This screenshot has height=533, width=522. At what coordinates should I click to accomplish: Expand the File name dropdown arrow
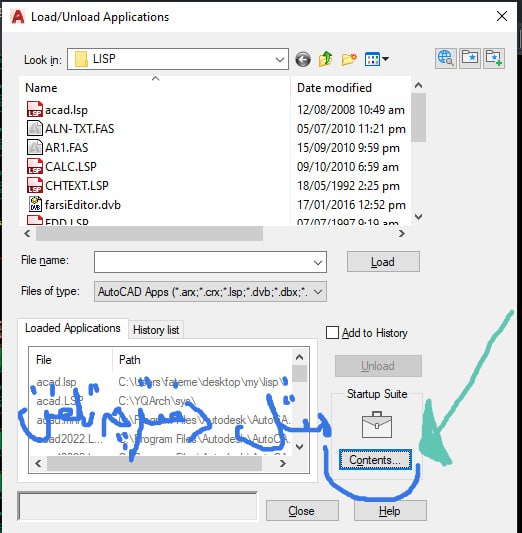click(x=318, y=262)
